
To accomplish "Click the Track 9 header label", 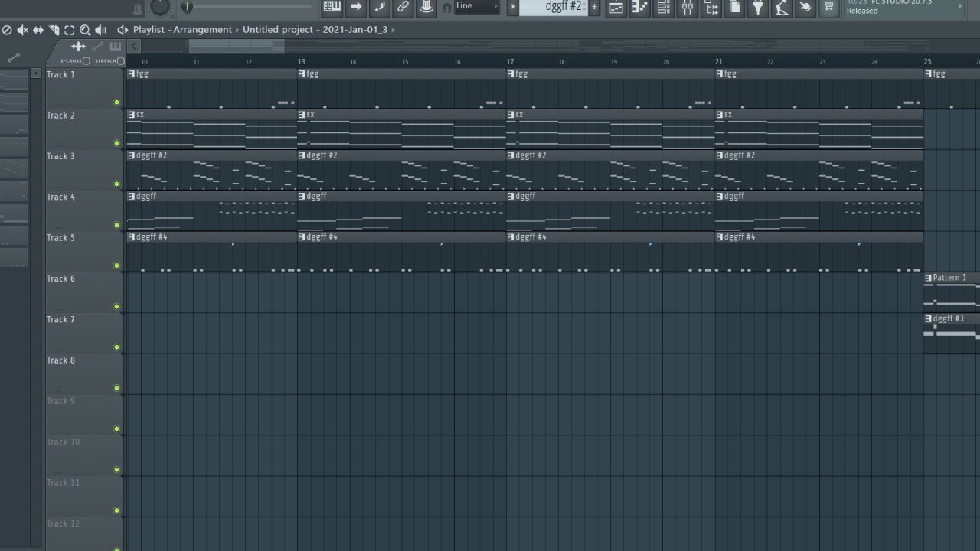I will pyautogui.click(x=61, y=401).
